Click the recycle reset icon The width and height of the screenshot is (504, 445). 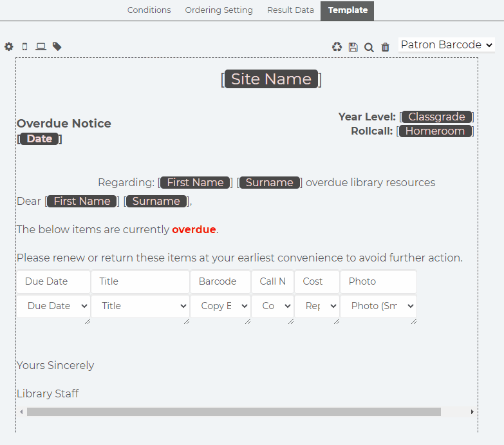(337, 47)
